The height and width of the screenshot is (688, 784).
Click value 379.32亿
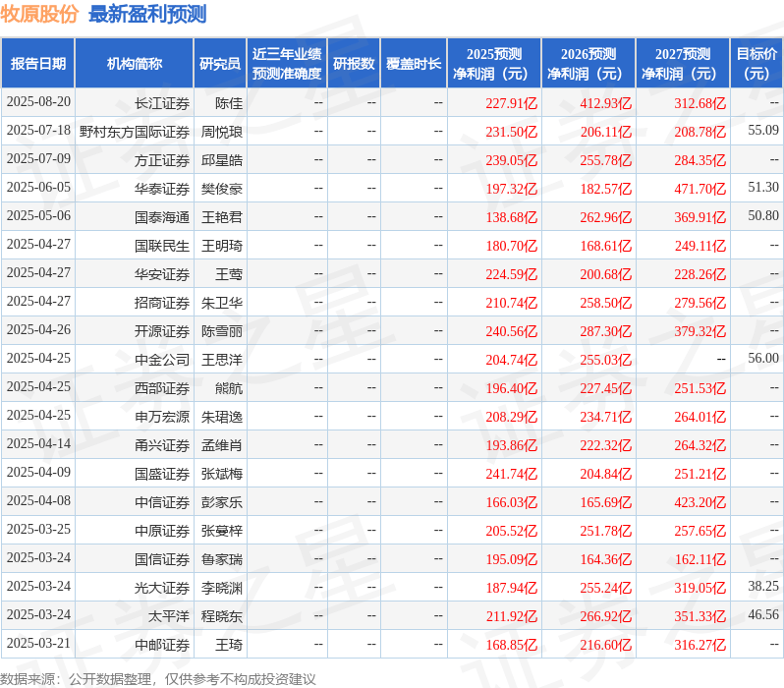[x=700, y=331]
